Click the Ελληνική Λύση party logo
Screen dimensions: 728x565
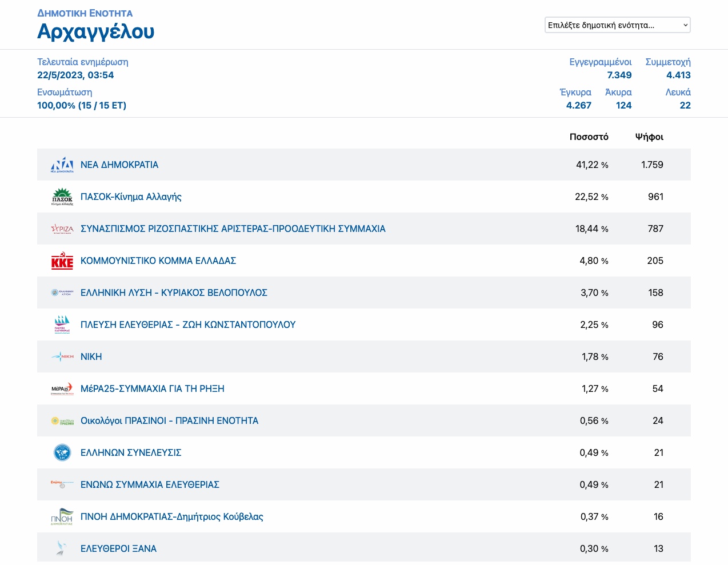pyautogui.click(x=62, y=292)
